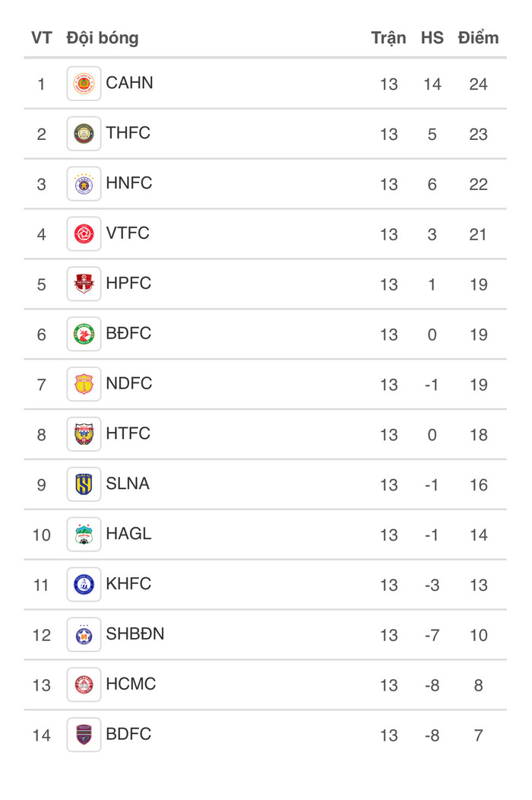532x800 pixels.
Task: Select CAHN's 24 points value
Action: pyautogui.click(x=479, y=84)
